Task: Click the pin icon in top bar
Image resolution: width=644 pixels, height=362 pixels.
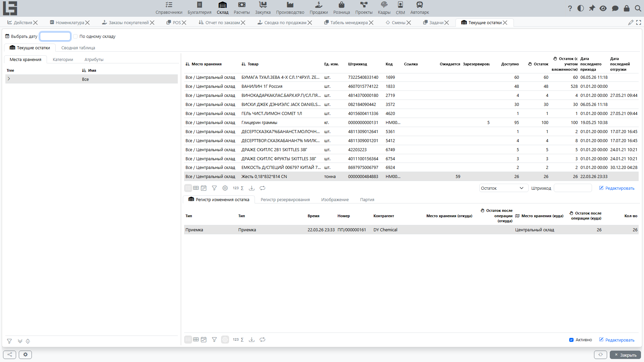Action: (592, 8)
